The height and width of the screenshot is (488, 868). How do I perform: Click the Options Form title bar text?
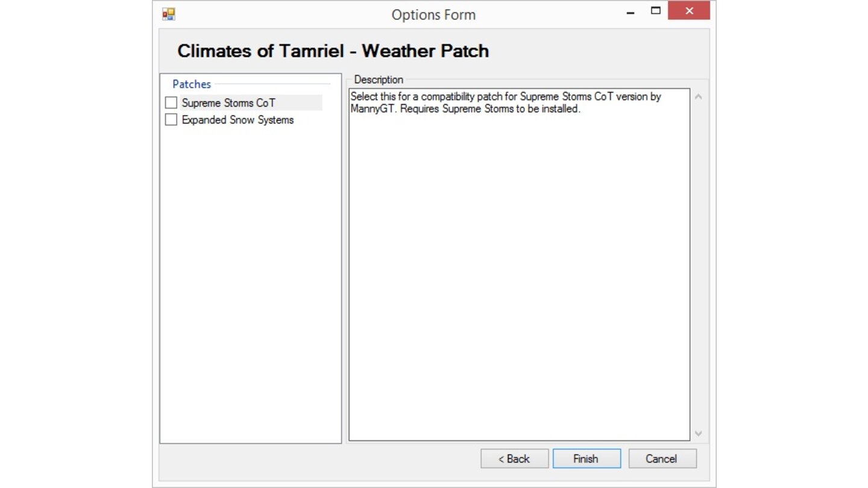433,14
